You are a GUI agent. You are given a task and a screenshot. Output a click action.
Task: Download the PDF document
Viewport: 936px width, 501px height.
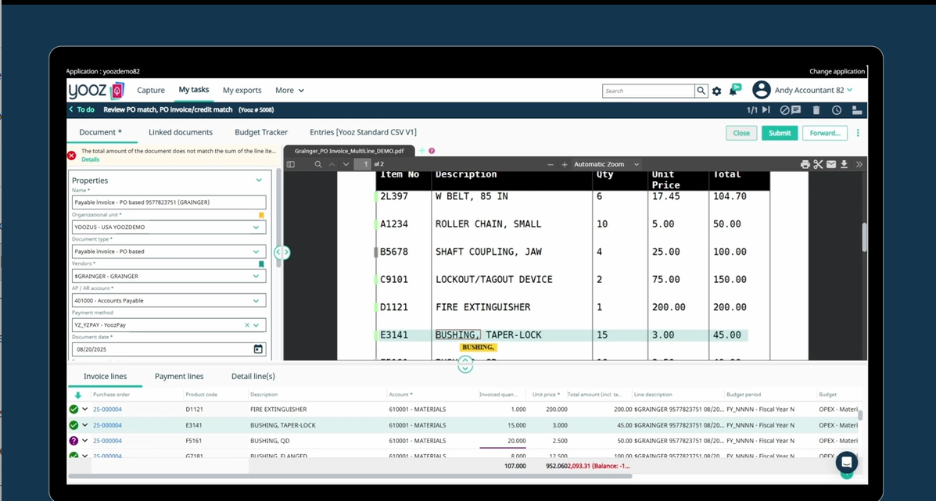tap(844, 164)
